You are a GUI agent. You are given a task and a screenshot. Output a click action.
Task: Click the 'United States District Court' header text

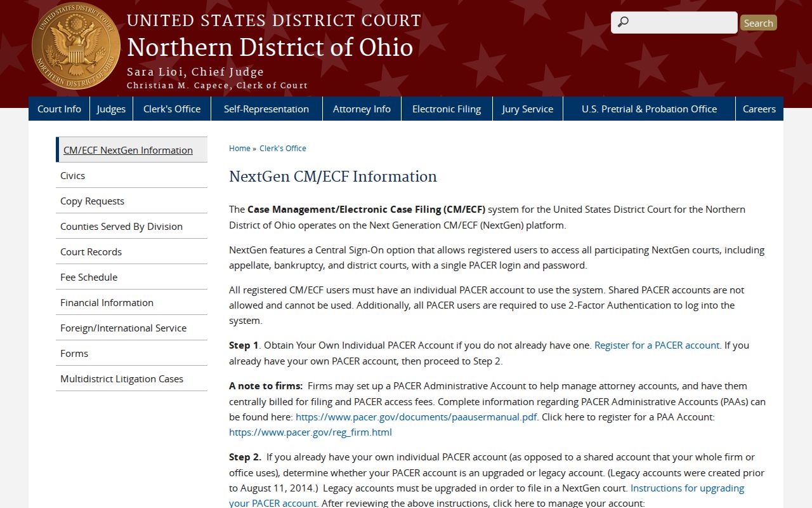pos(274,21)
